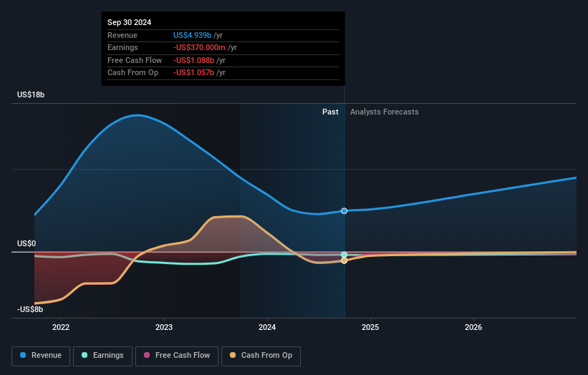Select the 2024 x-axis label
The height and width of the screenshot is (375, 588).
pyautogui.click(x=267, y=328)
